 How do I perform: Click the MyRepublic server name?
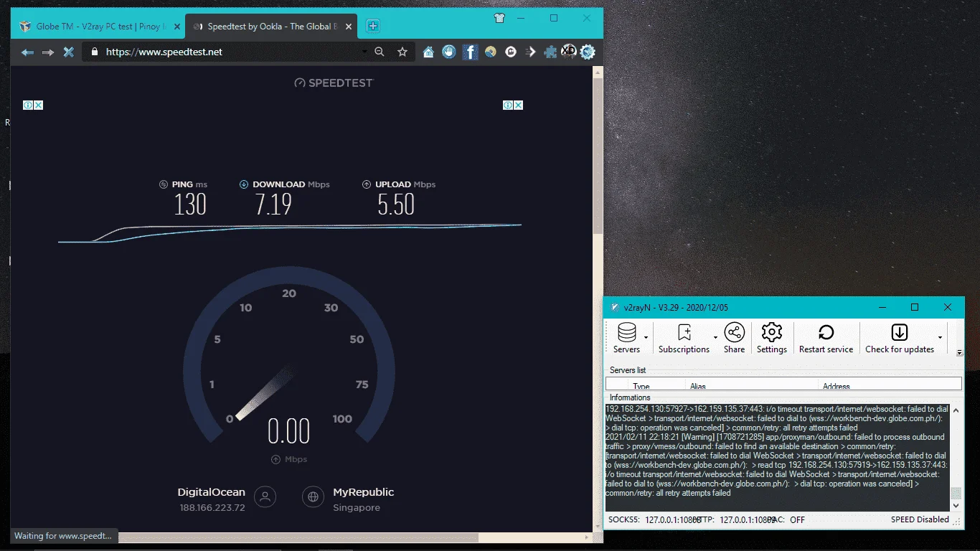coord(363,492)
